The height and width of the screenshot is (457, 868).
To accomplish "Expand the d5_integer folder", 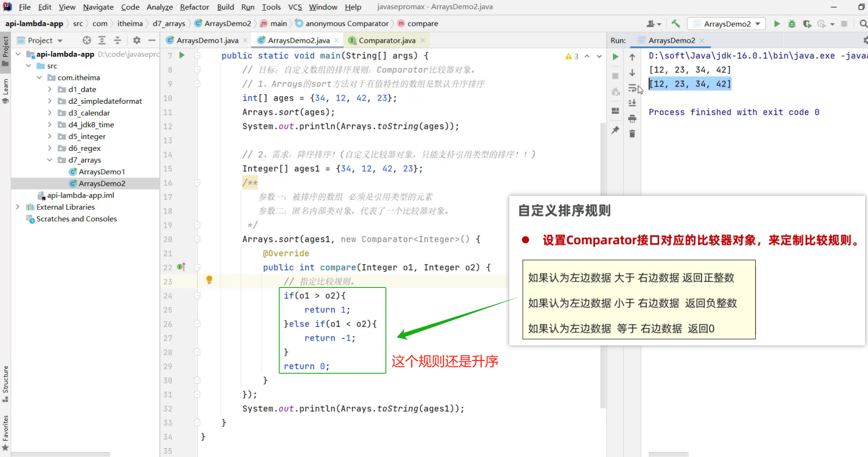I will pos(50,136).
